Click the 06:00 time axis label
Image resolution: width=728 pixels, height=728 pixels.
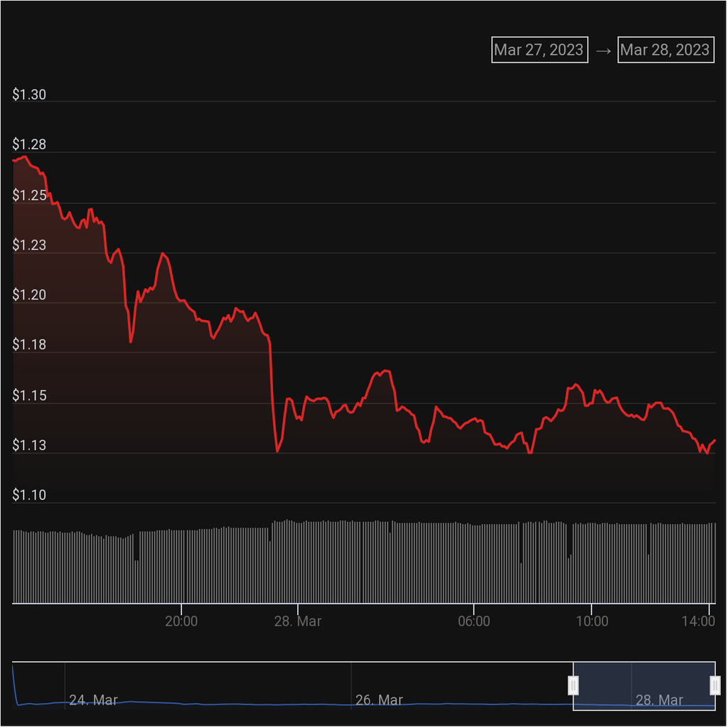pos(474,621)
